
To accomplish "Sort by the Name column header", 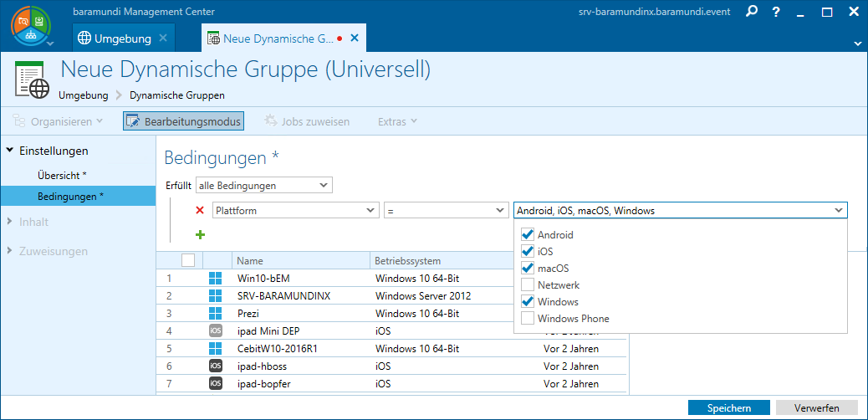I will coord(300,260).
